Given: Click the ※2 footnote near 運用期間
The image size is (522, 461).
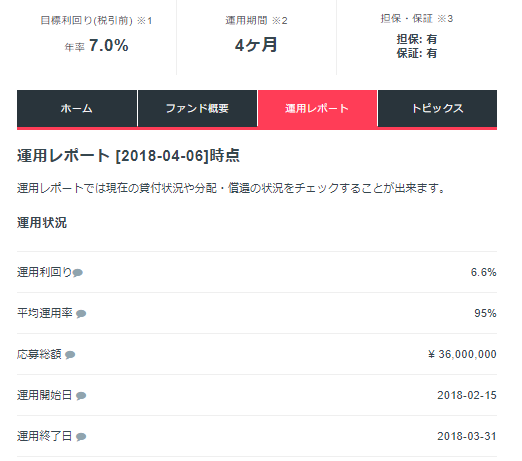Looking at the screenshot, I should click(x=280, y=21).
